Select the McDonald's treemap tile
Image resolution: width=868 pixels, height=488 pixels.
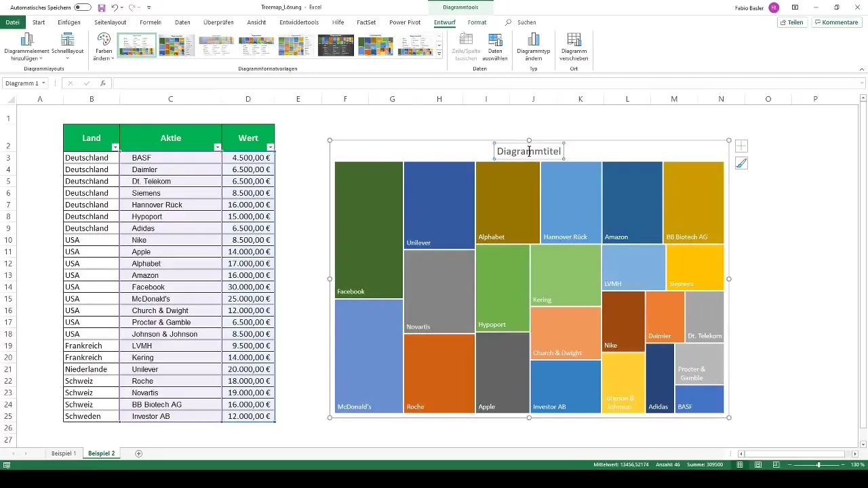click(x=369, y=356)
